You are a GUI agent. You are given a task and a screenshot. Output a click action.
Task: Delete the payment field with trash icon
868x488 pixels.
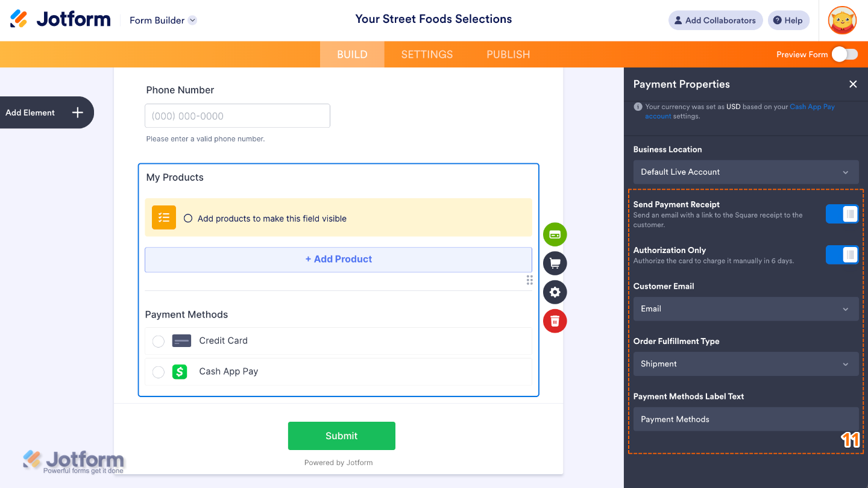click(555, 321)
